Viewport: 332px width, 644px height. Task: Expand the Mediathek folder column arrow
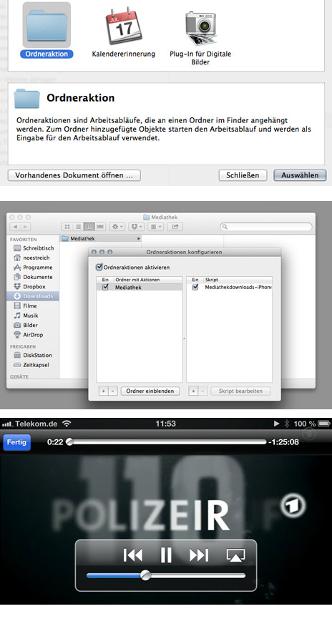click(x=139, y=238)
